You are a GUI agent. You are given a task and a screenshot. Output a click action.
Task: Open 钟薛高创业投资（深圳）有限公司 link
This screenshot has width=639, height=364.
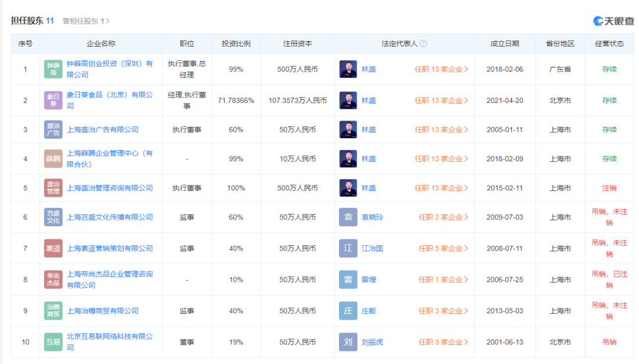(109, 69)
